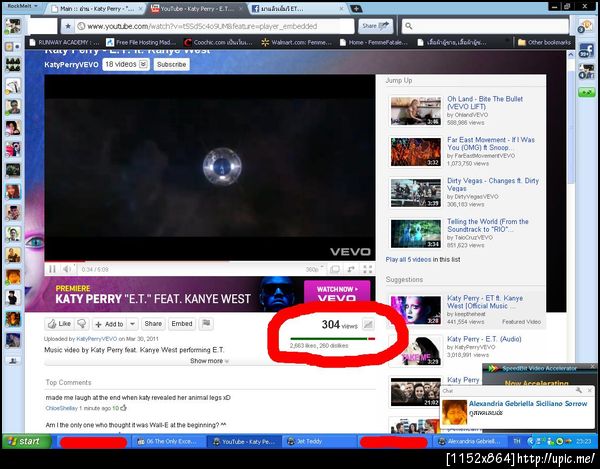Open Walmart.com bookmark item

point(297,42)
